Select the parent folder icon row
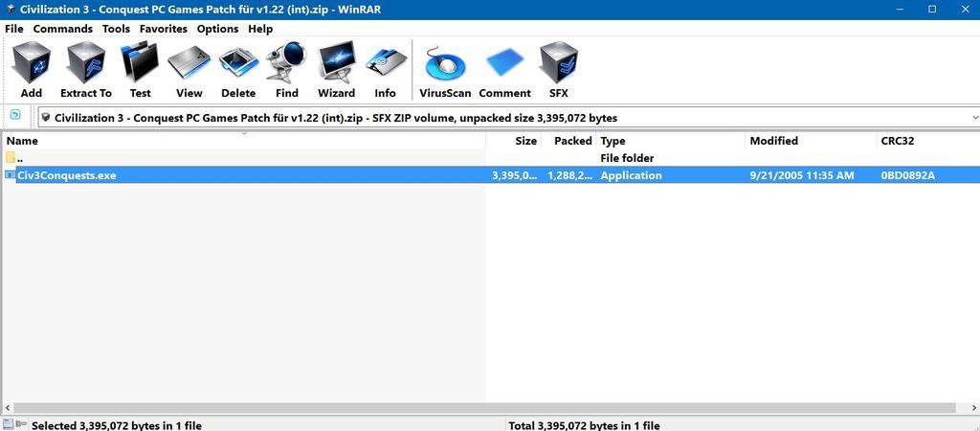The height and width of the screenshot is (431, 980). tap(11, 158)
